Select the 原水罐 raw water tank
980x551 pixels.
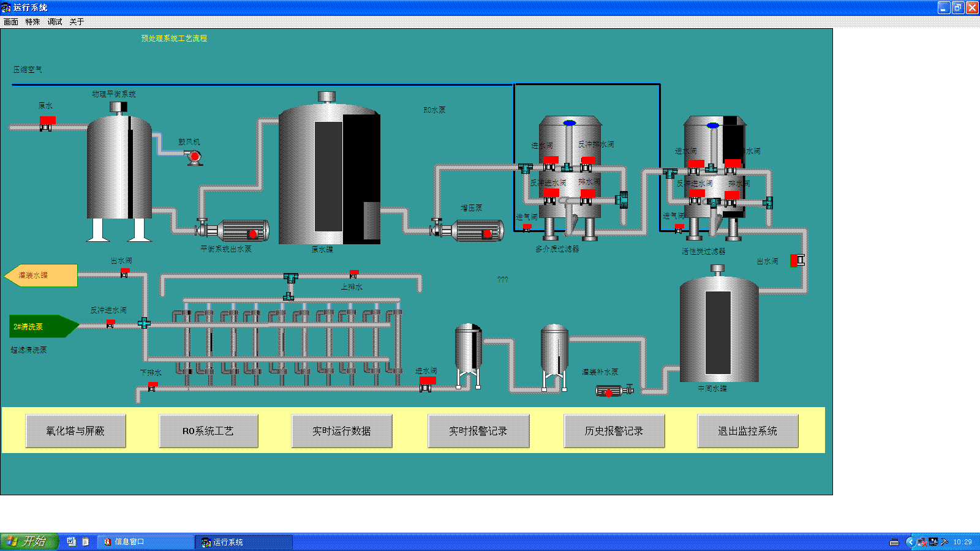coord(330,174)
